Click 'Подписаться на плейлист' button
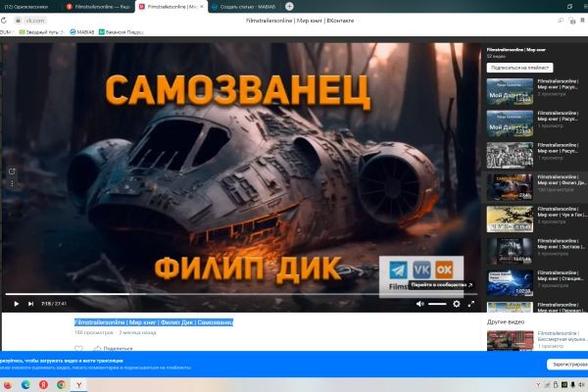The height and width of the screenshot is (392, 588). tap(519, 68)
